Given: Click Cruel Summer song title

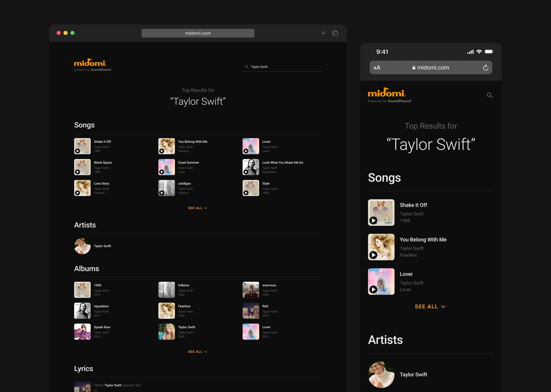Looking at the screenshot, I should (x=188, y=163).
